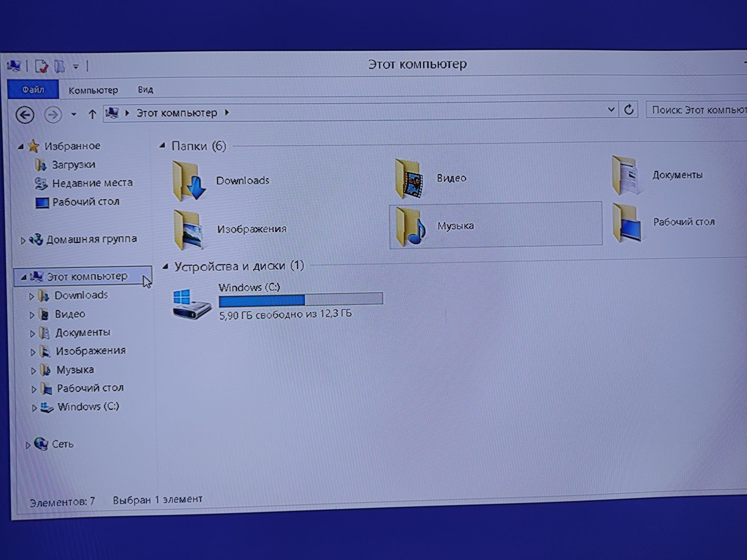Viewport: 747px width, 560px height.
Task: Click the Устройства и диски (1) header label
Action: pyautogui.click(x=239, y=266)
